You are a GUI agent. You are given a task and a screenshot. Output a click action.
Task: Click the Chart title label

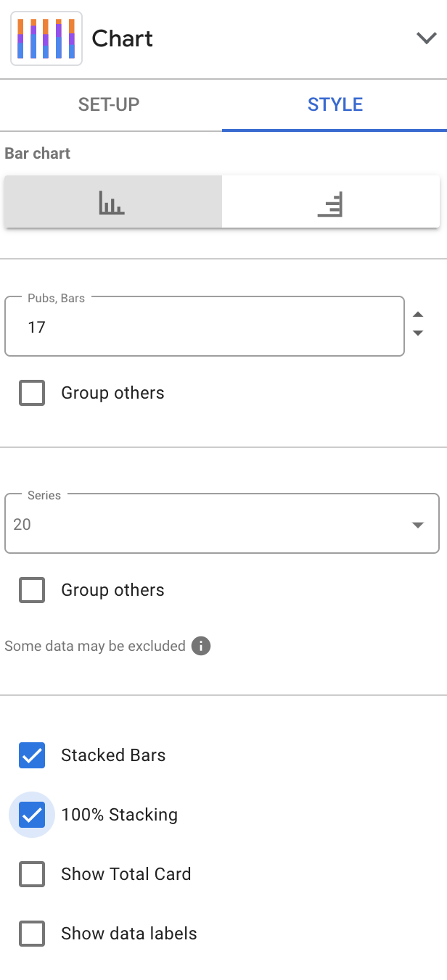122,38
